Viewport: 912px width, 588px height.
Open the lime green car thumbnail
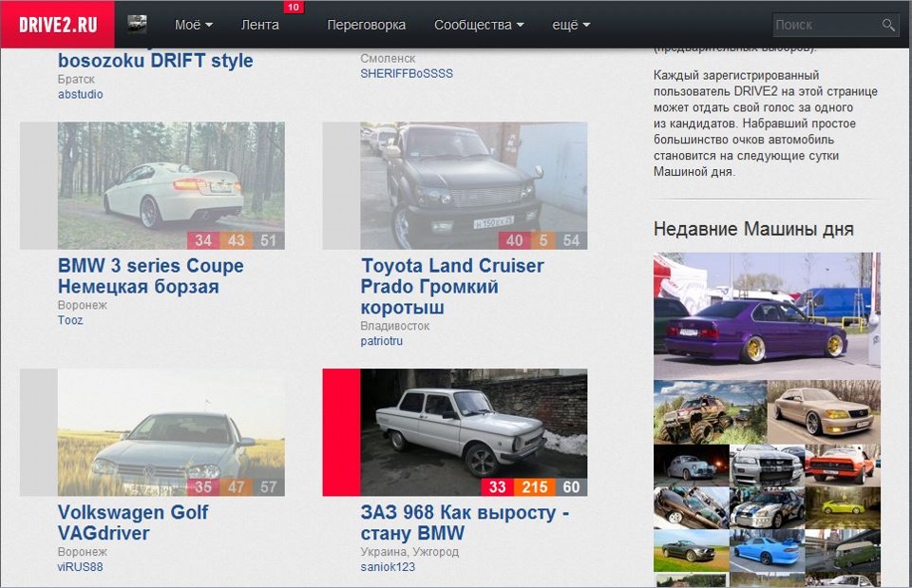(x=843, y=507)
